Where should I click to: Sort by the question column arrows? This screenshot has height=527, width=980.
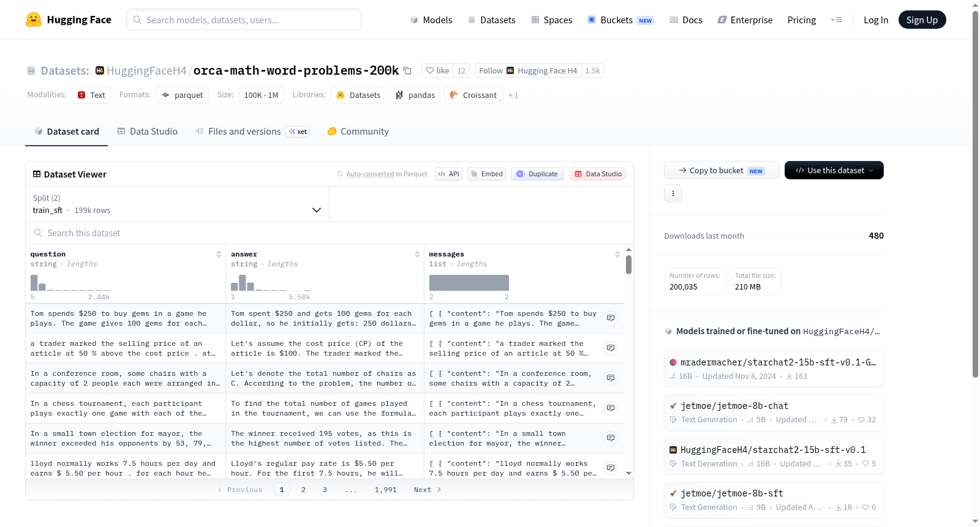tap(219, 254)
